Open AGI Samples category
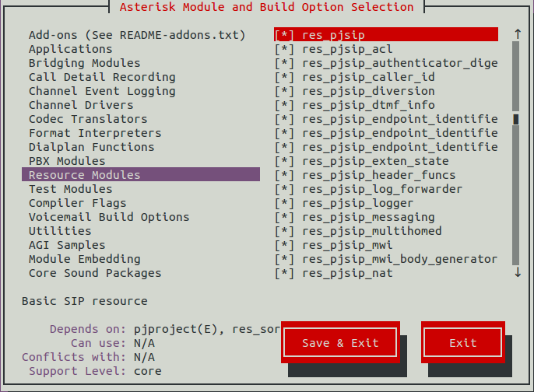 pos(67,245)
